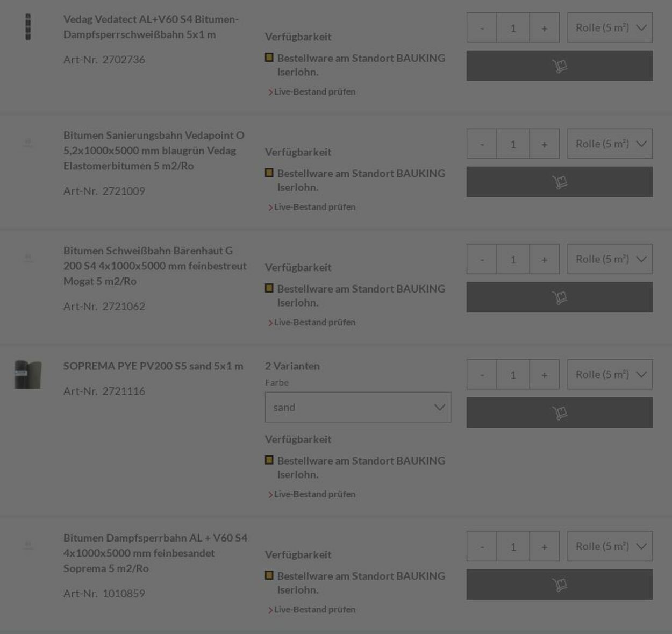Click Bärenhaut G placeholder thumbnail
672x634 pixels.
pos(28,259)
